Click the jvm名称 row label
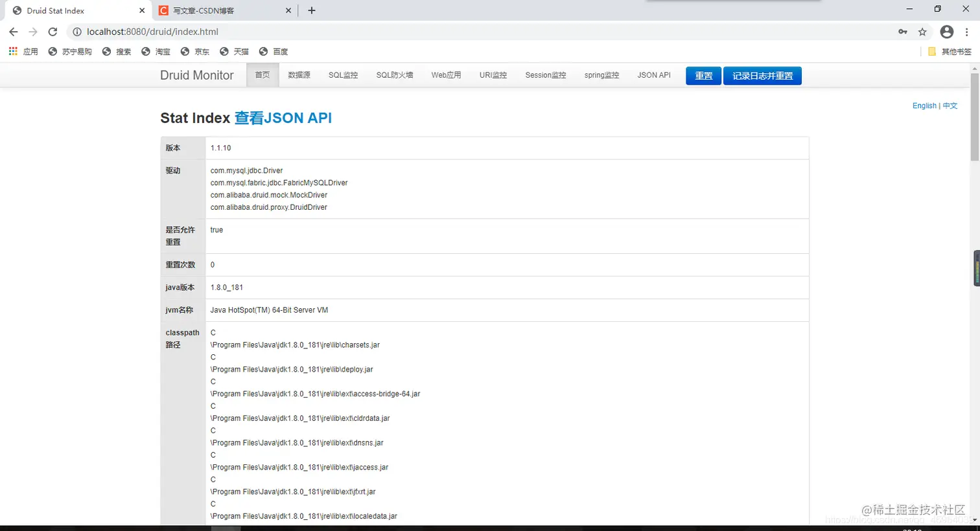The image size is (980, 531). pyautogui.click(x=180, y=310)
